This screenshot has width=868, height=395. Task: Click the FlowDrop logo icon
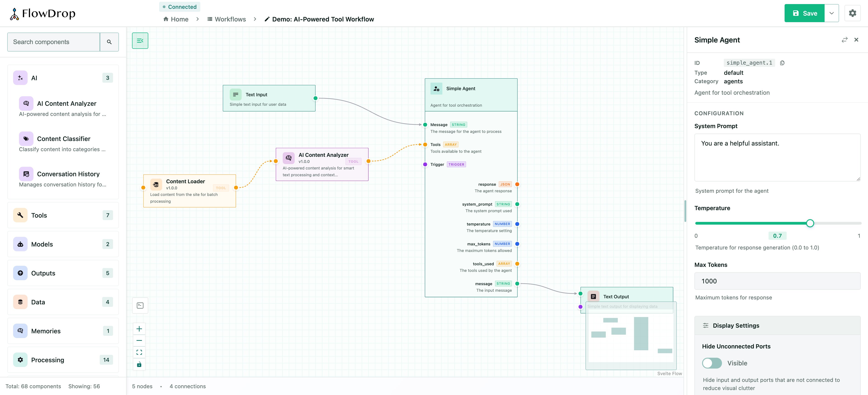pyautogui.click(x=14, y=14)
